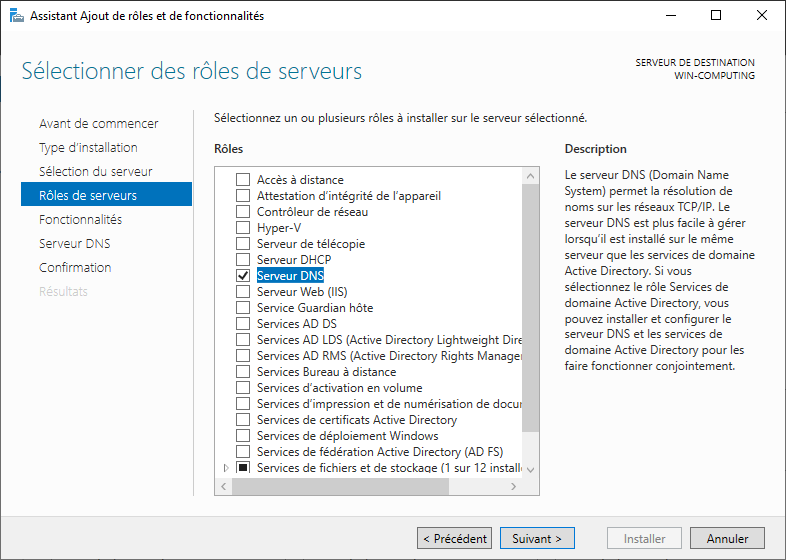Expand Services de fichiers et de stockage
This screenshot has width=786, height=560.
225,468
